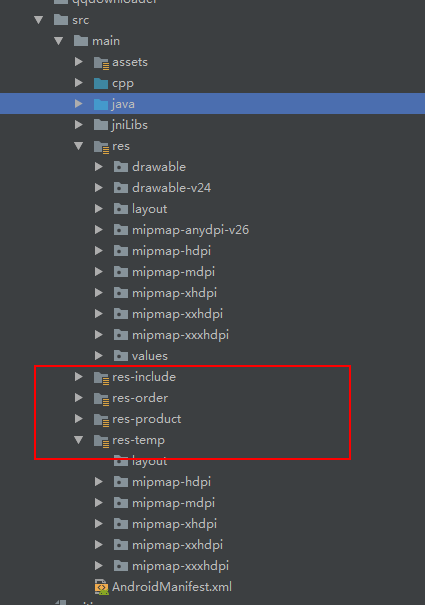Click the assets folder icon
This screenshot has height=605, width=425.
pos(102,63)
